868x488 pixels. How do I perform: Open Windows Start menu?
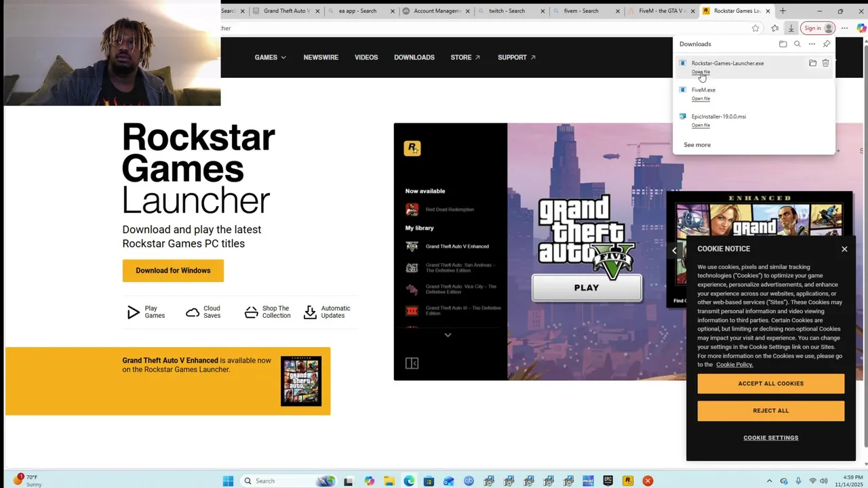[x=229, y=481]
